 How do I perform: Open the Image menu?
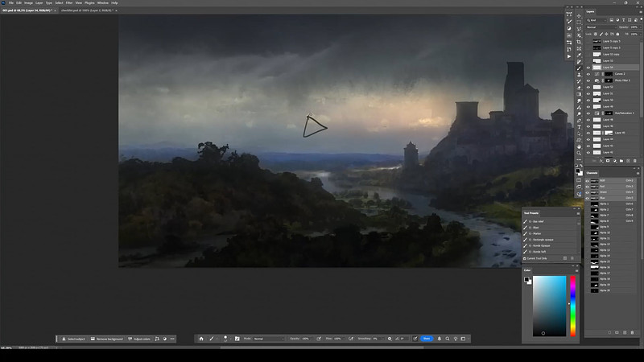(x=28, y=3)
